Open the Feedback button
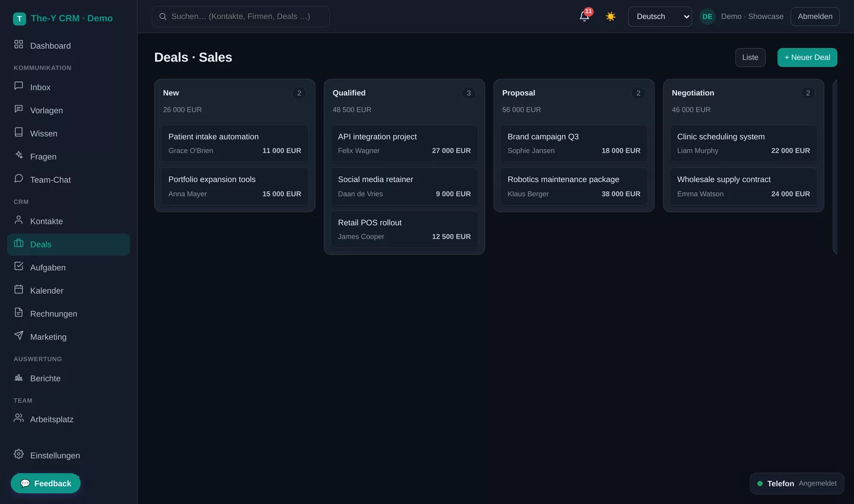The width and height of the screenshot is (854, 504). 46,483
